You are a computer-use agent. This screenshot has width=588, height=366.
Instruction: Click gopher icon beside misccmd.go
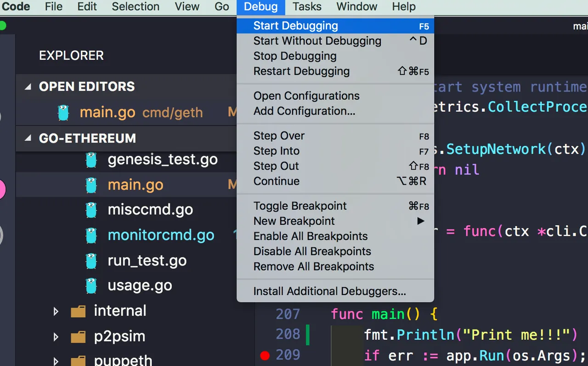click(x=91, y=210)
